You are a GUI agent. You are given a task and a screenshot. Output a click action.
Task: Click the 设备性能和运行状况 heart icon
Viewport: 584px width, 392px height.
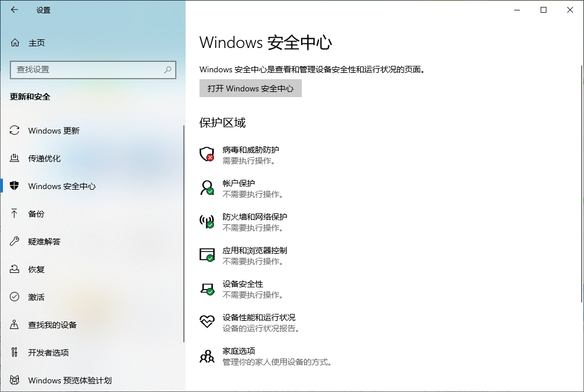[207, 322]
